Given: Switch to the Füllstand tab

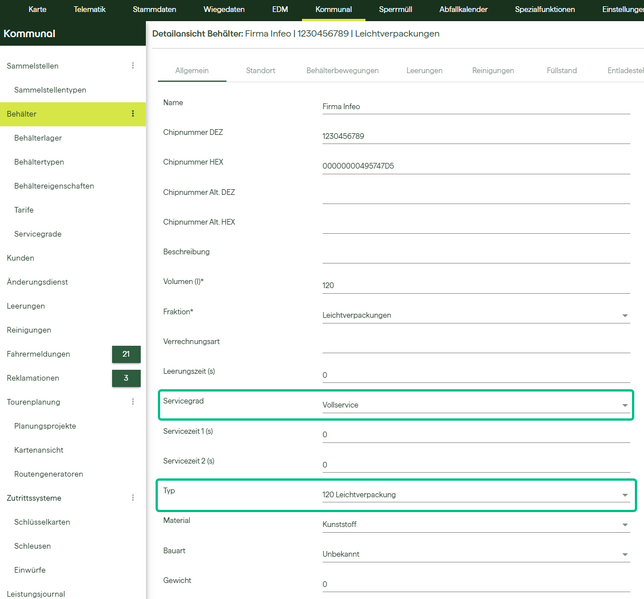Looking at the screenshot, I should pos(561,71).
